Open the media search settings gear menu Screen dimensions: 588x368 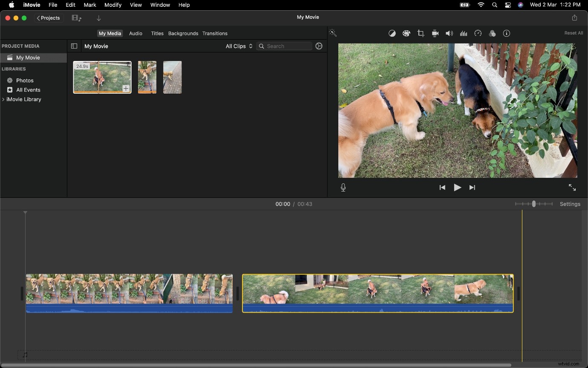point(319,46)
